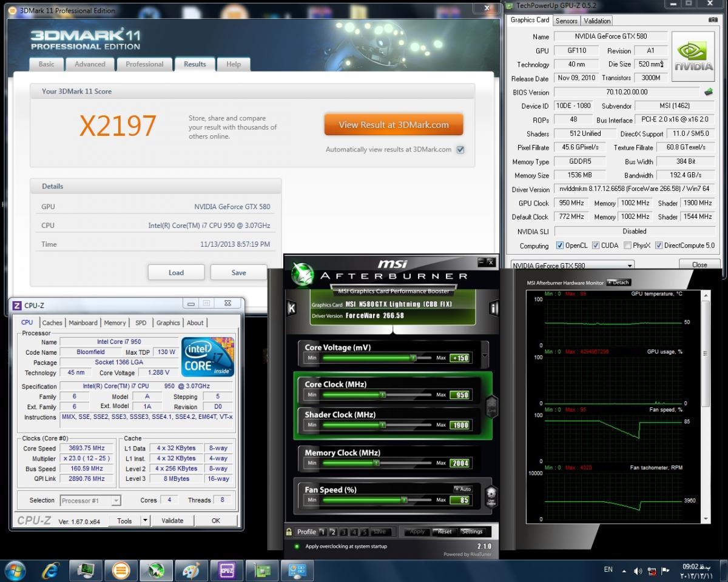This screenshot has height=582, width=728.
Task: Click the volume speaker tray icon
Action: coord(638,570)
